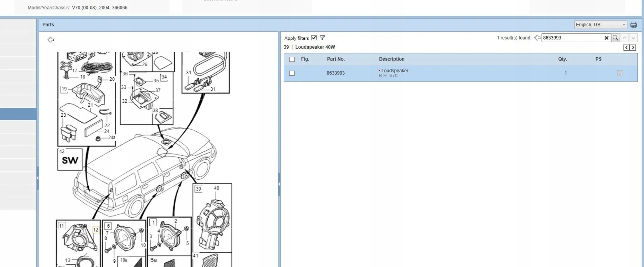Go to the next search result arrow
Viewport: 644px width, 267px height.
[633, 38]
